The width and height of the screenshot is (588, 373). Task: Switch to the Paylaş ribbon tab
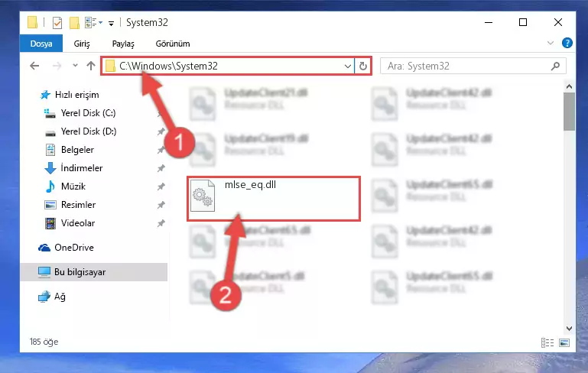(123, 44)
